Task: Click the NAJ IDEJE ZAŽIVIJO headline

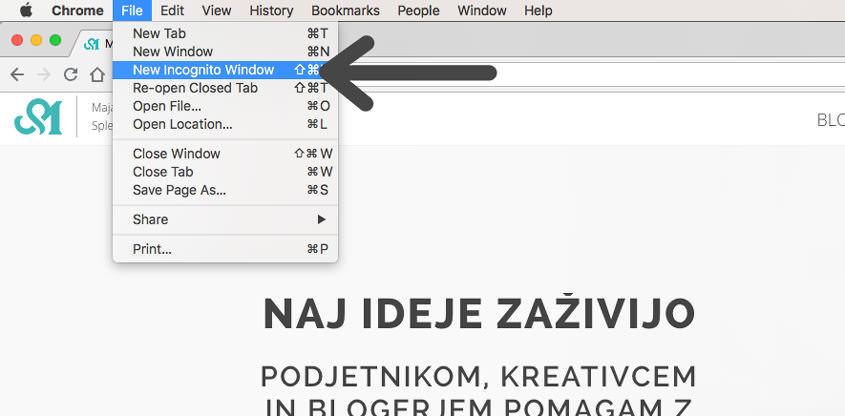Action: coord(479,314)
